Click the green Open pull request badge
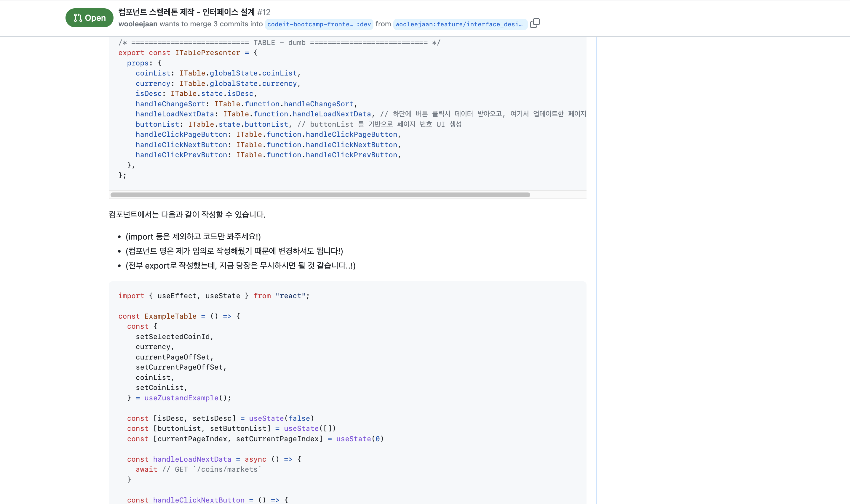850x504 pixels. point(90,18)
